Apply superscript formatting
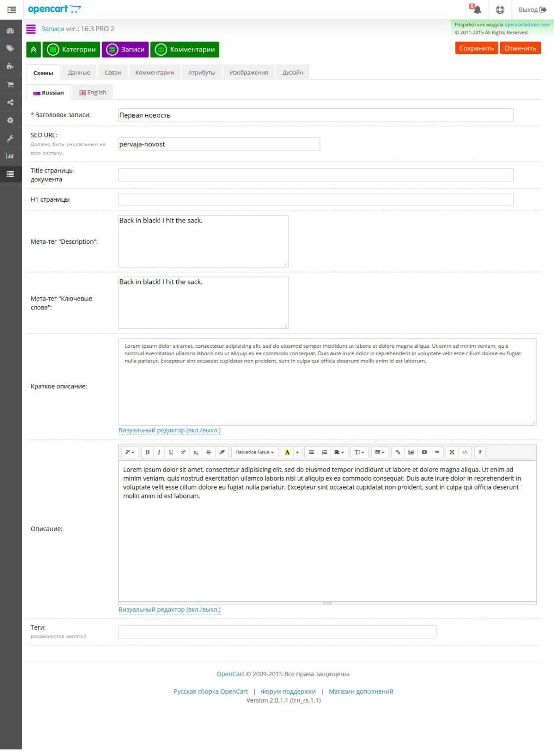 point(183,452)
